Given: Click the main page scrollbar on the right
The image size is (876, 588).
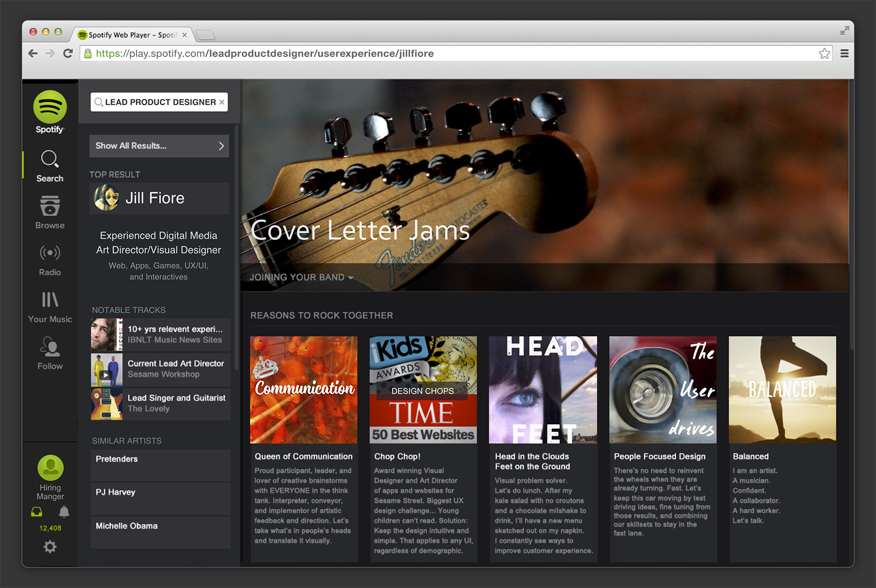Looking at the screenshot, I should click(851, 214).
